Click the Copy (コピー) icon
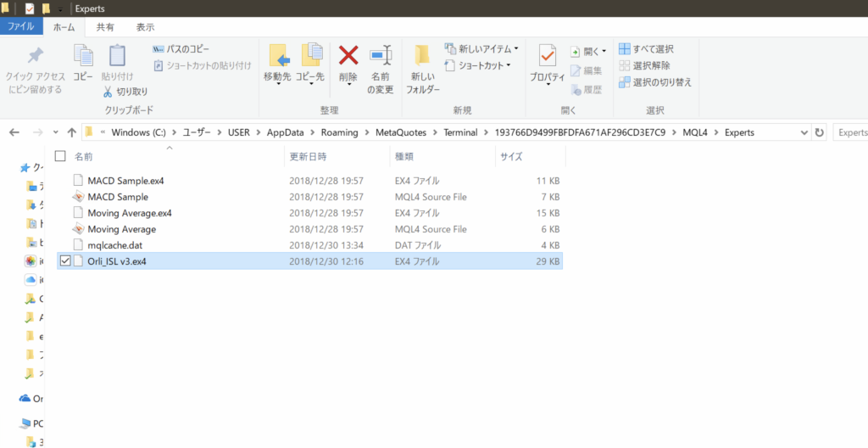The width and height of the screenshot is (868, 448). point(83,57)
